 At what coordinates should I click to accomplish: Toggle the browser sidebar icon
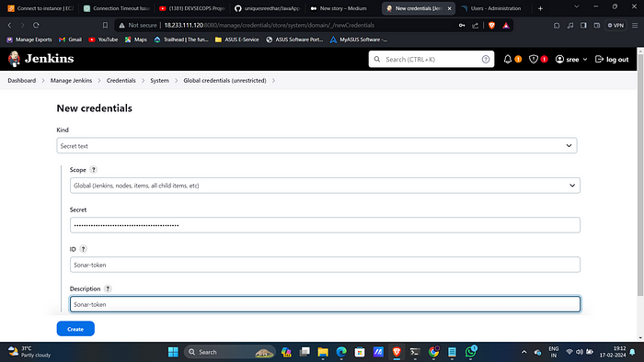tap(583, 25)
